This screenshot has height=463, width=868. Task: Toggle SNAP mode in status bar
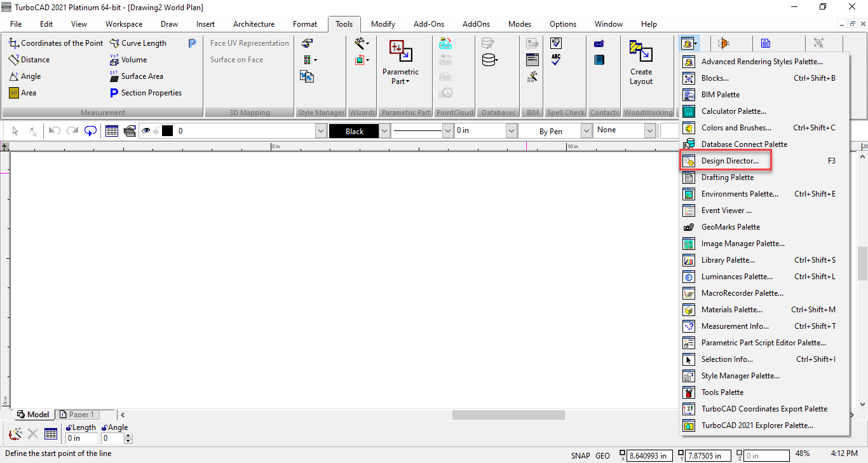pos(581,455)
